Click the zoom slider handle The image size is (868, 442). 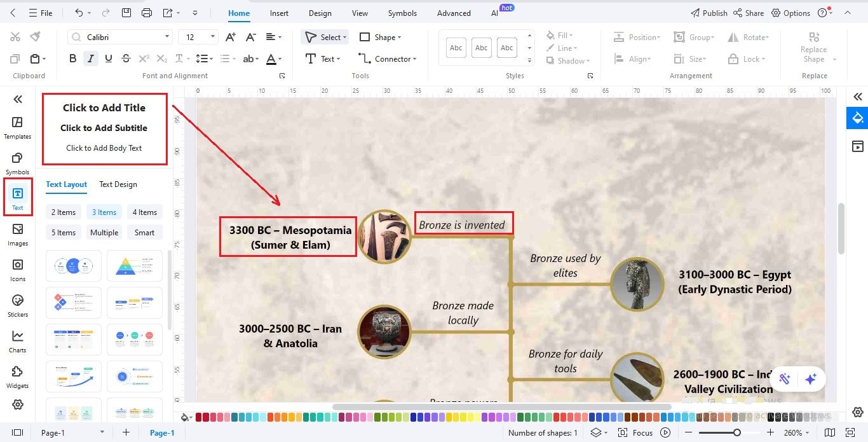(x=736, y=432)
